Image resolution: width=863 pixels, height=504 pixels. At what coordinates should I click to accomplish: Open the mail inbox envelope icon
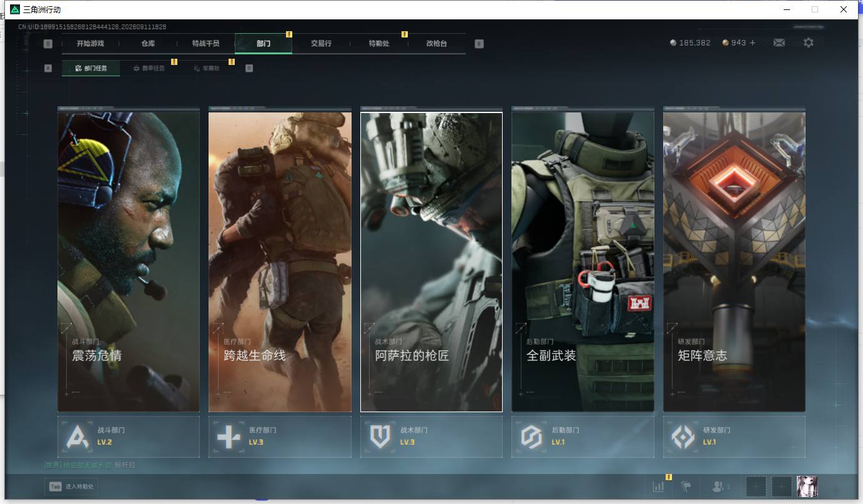click(x=779, y=42)
